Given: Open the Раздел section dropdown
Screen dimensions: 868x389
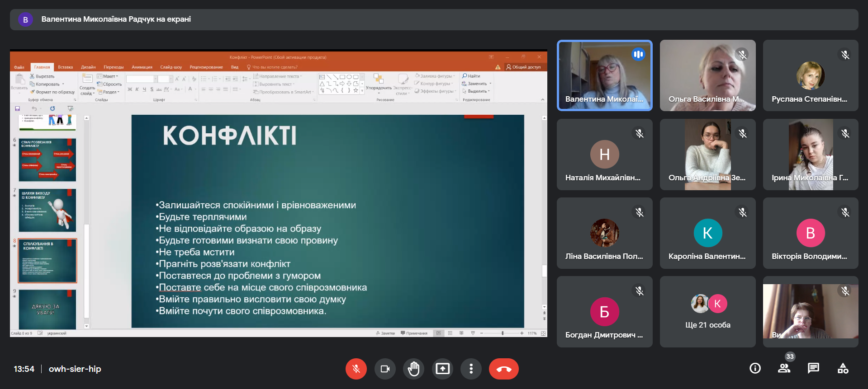Looking at the screenshot, I should tap(109, 92).
